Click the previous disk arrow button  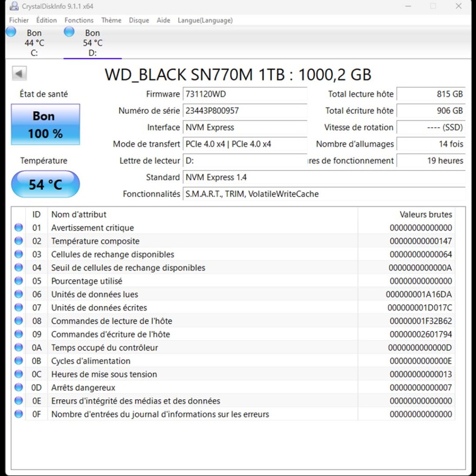click(19, 73)
